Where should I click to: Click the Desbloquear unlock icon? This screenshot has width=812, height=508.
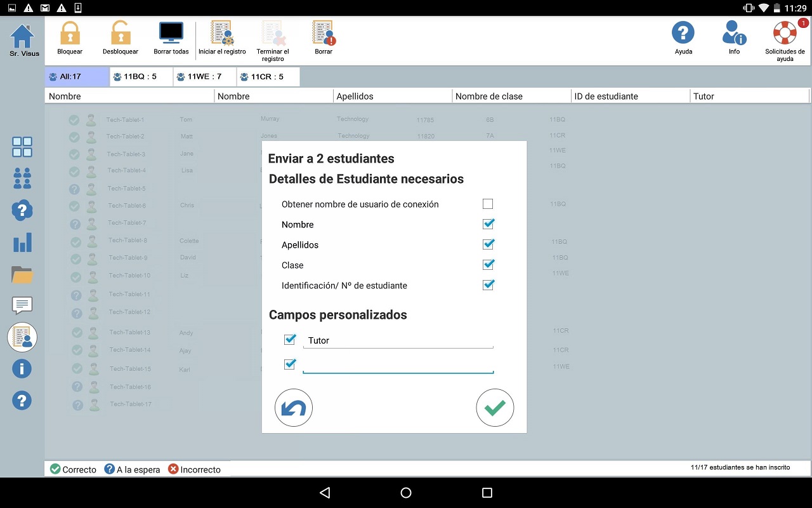click(120, 33)
